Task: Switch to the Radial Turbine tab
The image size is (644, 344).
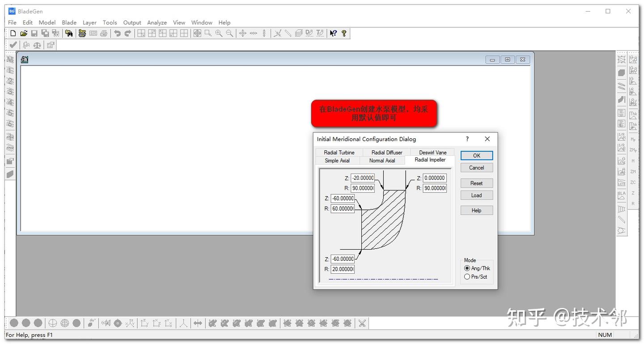Action: [x=338, y=152]
